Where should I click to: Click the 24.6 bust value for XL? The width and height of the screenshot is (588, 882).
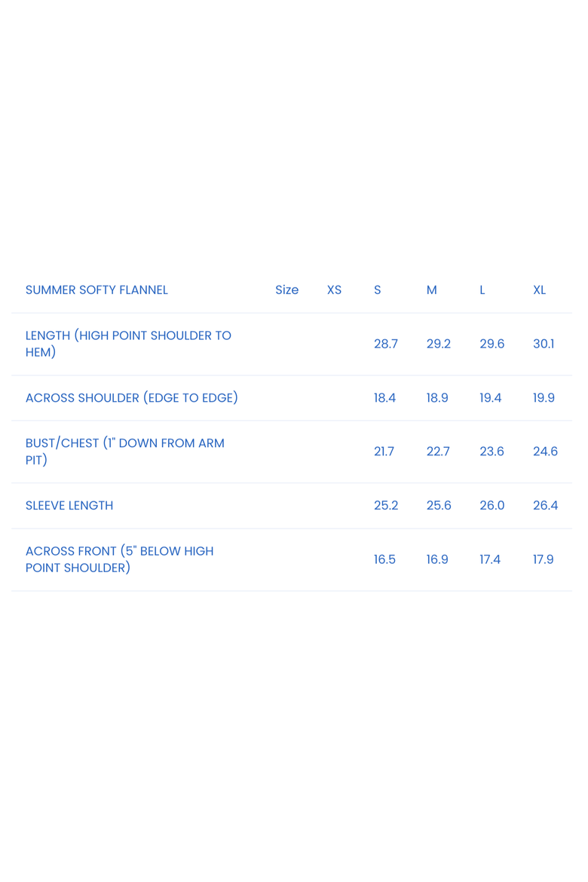click(x=545, y=451)
